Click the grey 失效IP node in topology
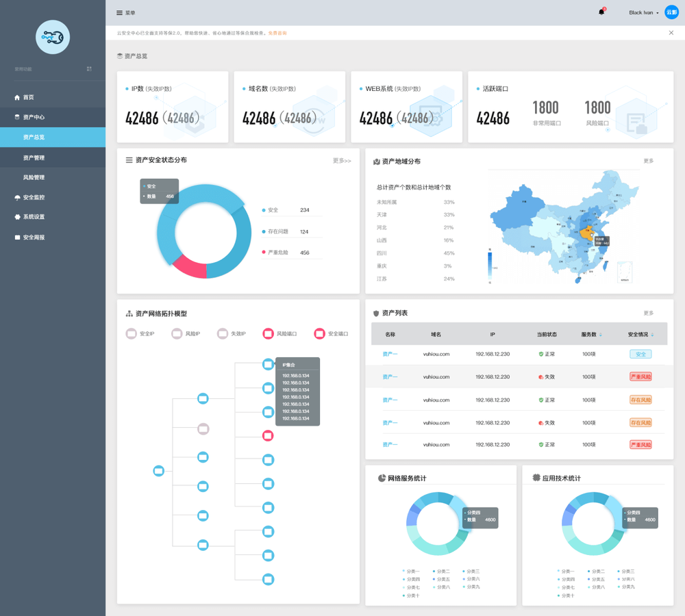 coord(203,429)
